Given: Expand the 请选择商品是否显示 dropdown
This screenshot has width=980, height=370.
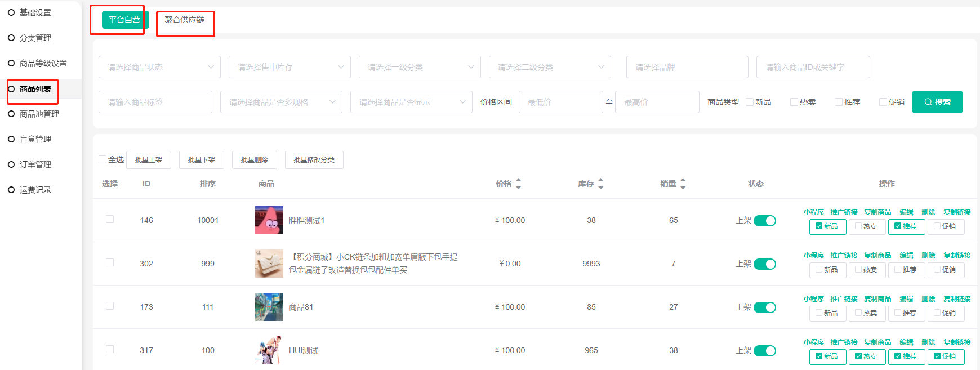Looking at the screenshot, I should pos(411,102).
